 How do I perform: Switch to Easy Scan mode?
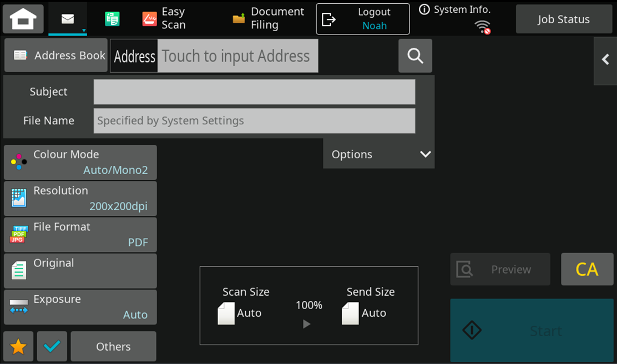click(164, 19)
